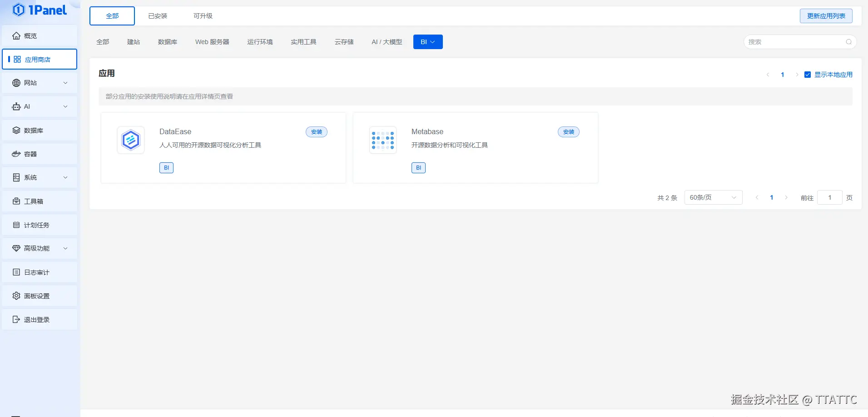Image resolution: width=868 pixels, height=417 pixels.
Task: Open the DataEase app title
Action: [175, 131]
